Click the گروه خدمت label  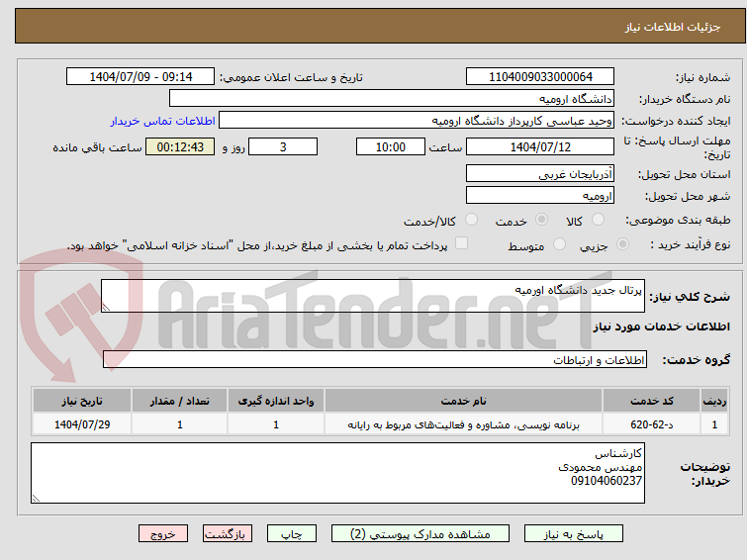(x=696, y=360)
